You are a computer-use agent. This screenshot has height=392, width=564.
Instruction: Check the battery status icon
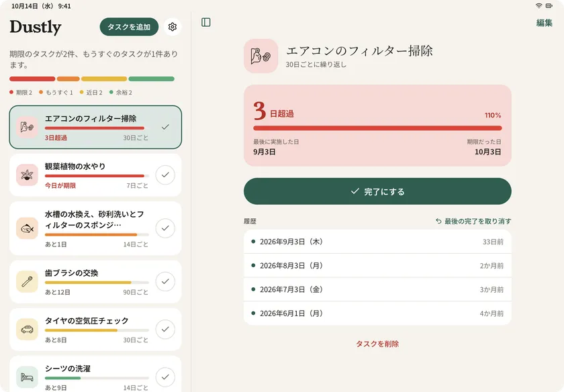(549, 6)
